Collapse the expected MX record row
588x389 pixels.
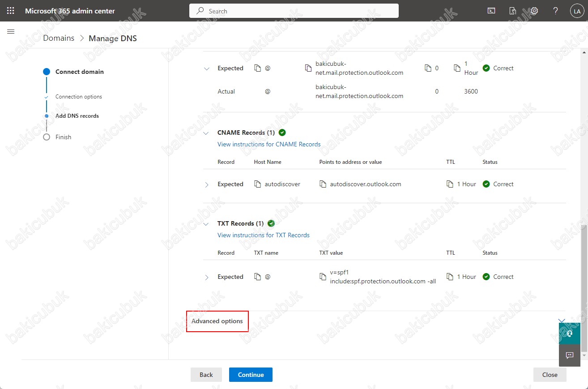[x=206, y=68]
